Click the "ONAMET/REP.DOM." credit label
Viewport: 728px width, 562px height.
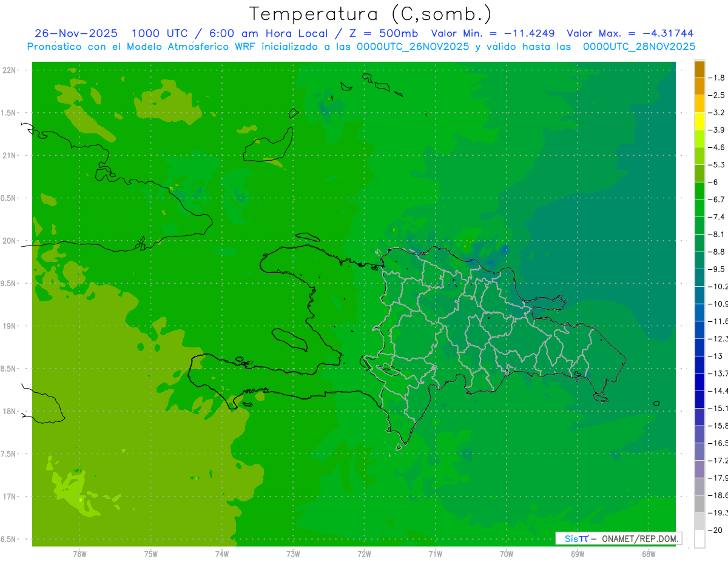click(640, 538)
